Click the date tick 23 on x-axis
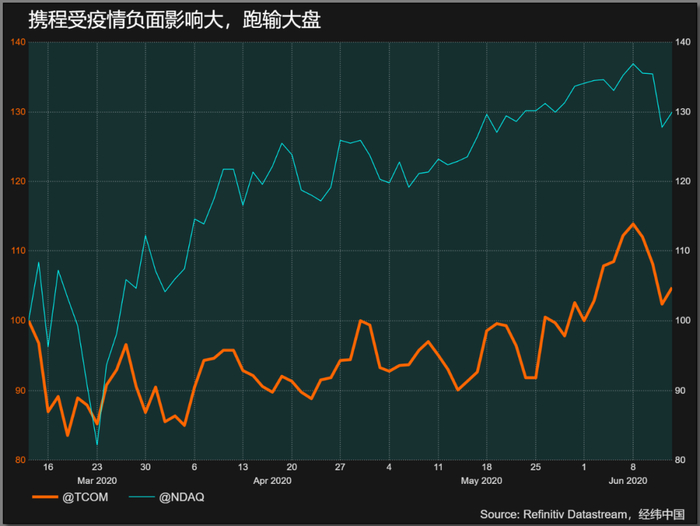This screenshot has height=526, width=700. click(x=97, y=467)
